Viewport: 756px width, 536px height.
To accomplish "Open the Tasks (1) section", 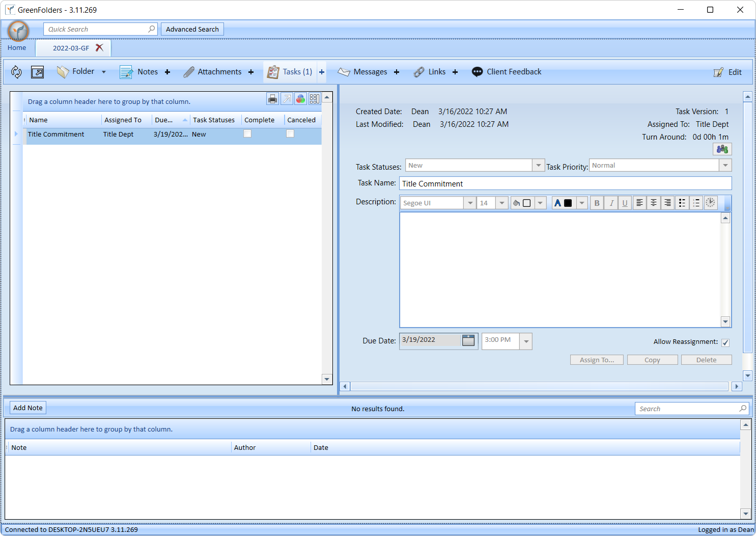I will [x=290, y=72].
